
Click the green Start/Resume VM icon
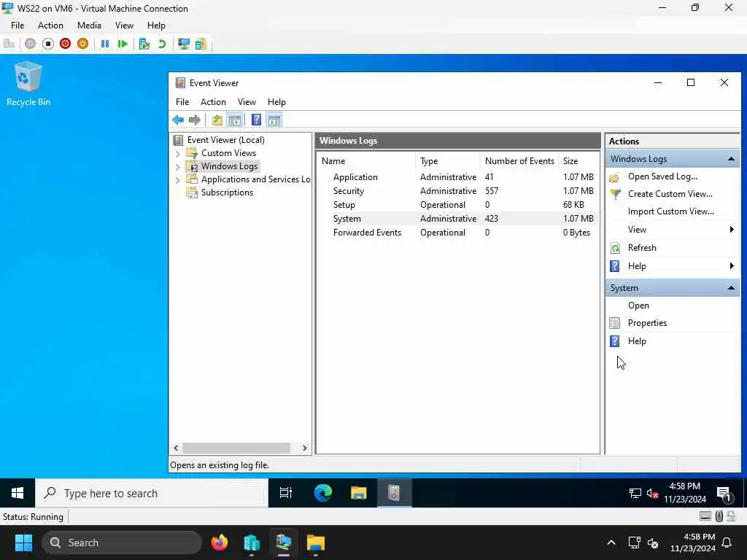(123, 44)
